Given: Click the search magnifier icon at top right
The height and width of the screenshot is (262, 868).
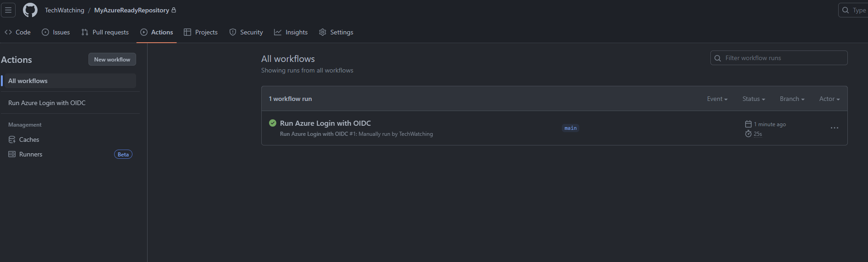Looking at the screenshot, I should click(846, 10).
